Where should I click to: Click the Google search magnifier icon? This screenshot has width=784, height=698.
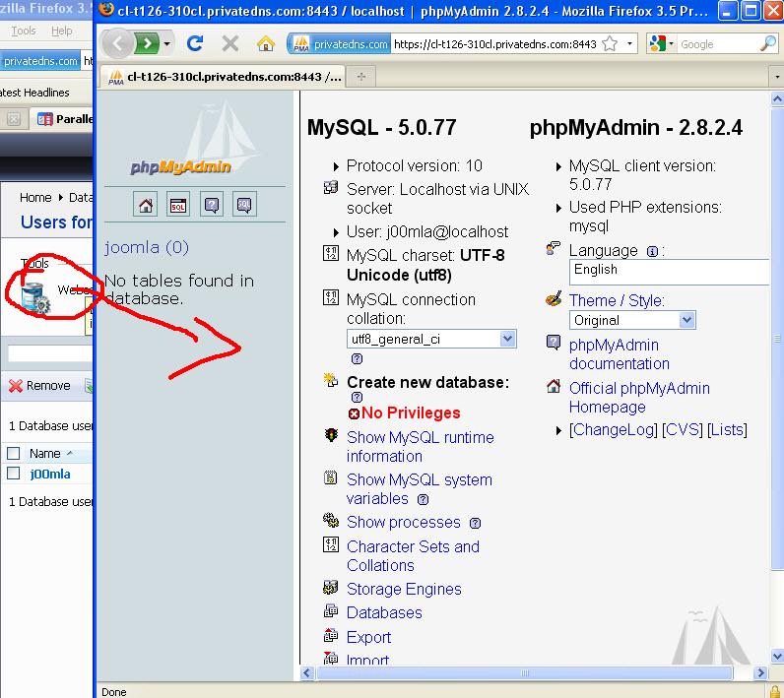(x=767, y=44)
